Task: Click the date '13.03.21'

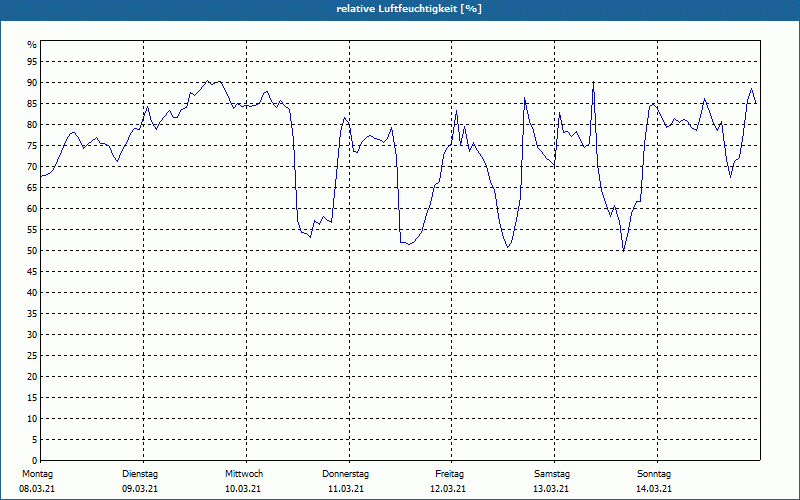Action: pos(551,489)
